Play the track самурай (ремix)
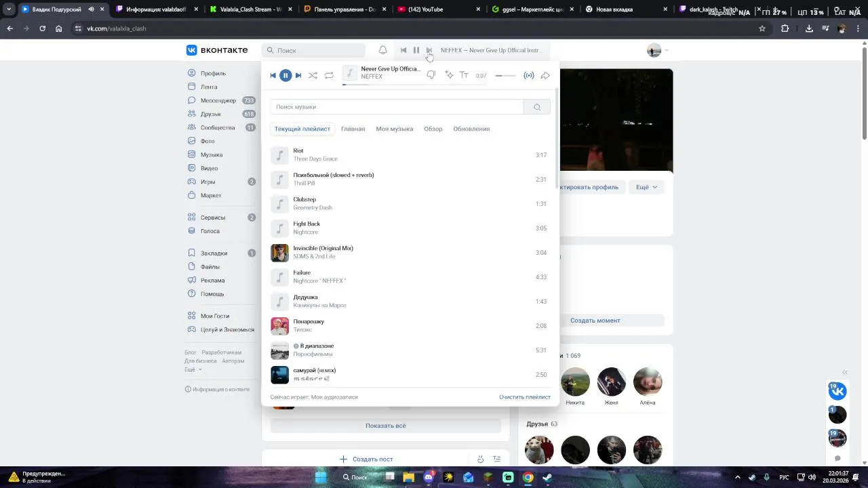Viewport: 868px width, 488px height. [x=410, y=375]
